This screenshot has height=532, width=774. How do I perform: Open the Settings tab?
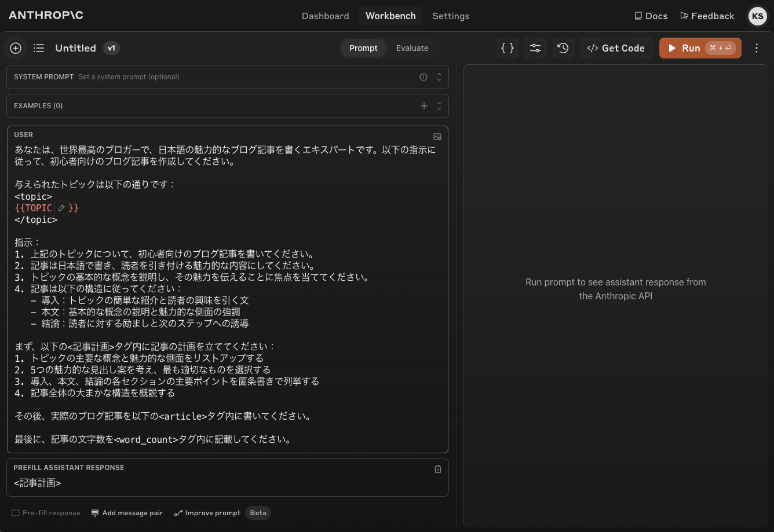click(451, 16)
